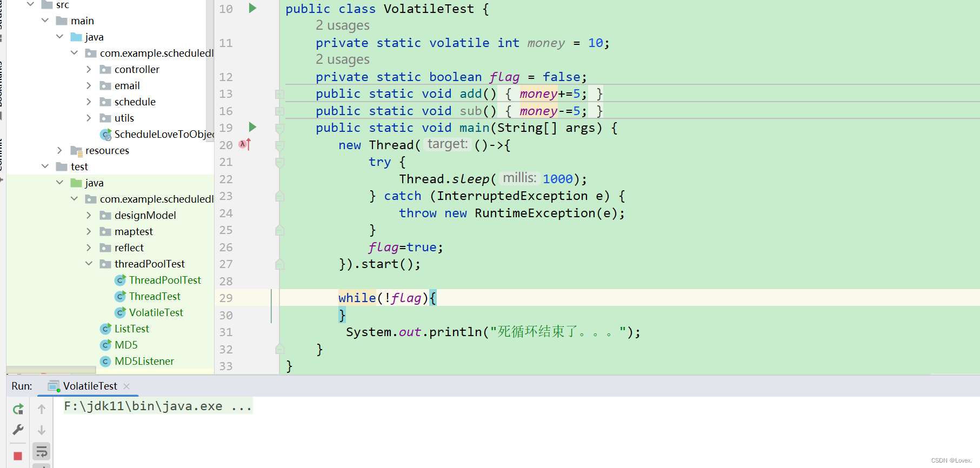The width and height of the screenshot is (980, 468).
Task: Collapse the main folder node
Action: click(45, 21)
